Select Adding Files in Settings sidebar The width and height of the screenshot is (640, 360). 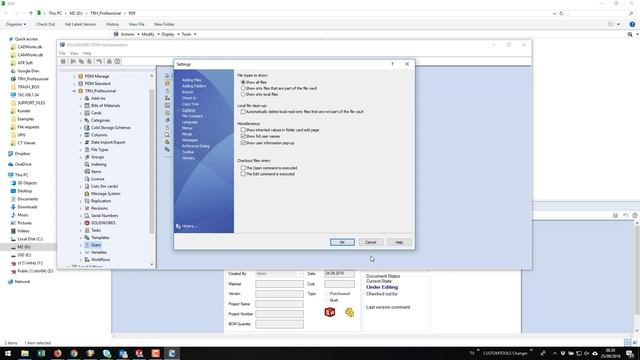(191, 80)
